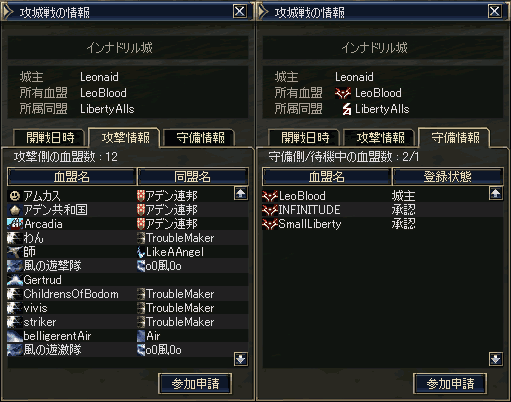Click down arrow in defender clan list
This screenshot has height=402, width=511.
tap(496, 359)
